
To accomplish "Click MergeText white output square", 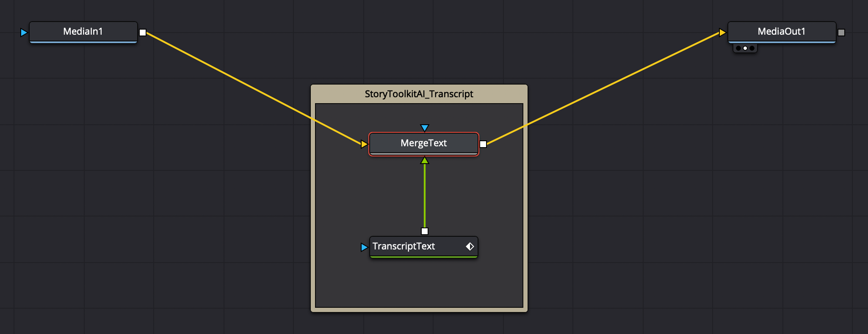I will pos(483,144).
